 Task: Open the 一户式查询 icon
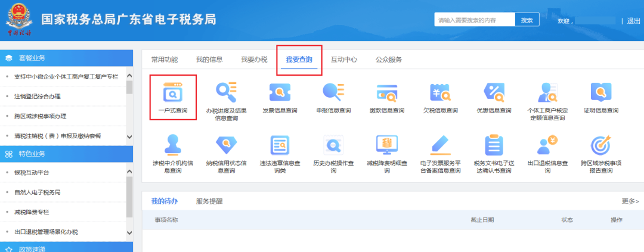pyautogui.click(x=172, y=92)
